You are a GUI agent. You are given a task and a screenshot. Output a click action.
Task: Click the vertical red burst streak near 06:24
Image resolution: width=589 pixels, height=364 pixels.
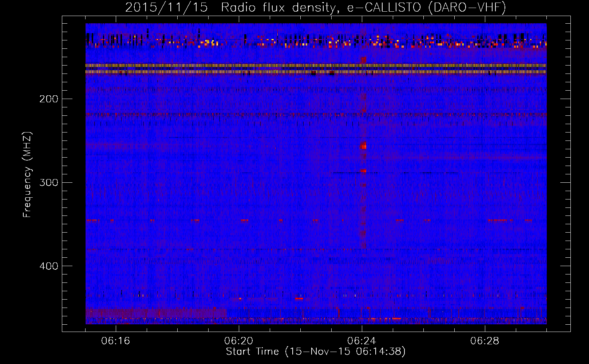tap(363, 153)
